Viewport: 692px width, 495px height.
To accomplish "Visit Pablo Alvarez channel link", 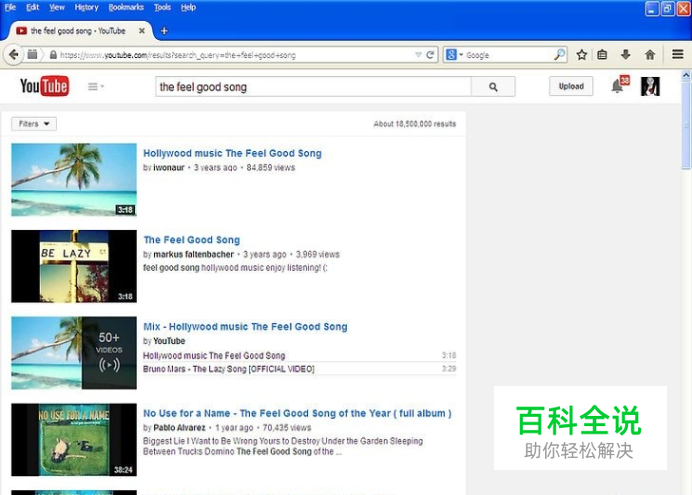I will [x=179, y=428].
